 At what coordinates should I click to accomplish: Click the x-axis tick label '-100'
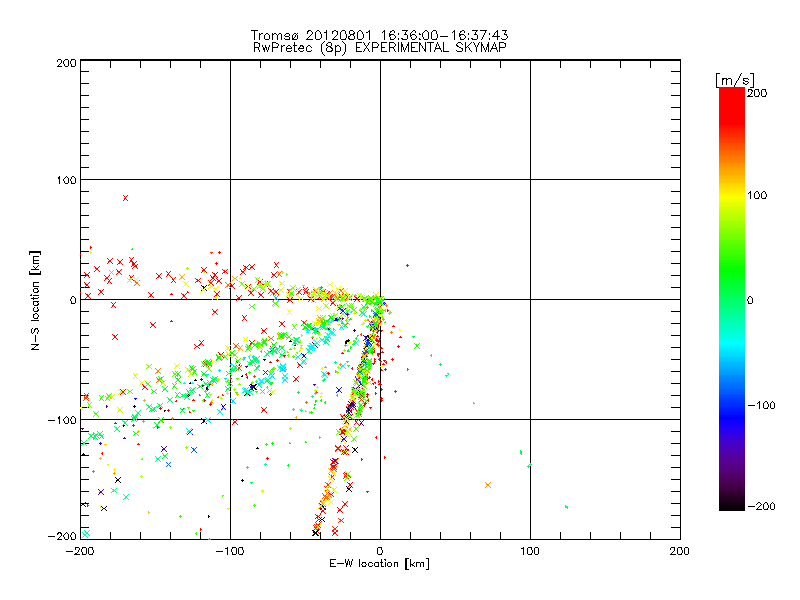pos(230,551)
